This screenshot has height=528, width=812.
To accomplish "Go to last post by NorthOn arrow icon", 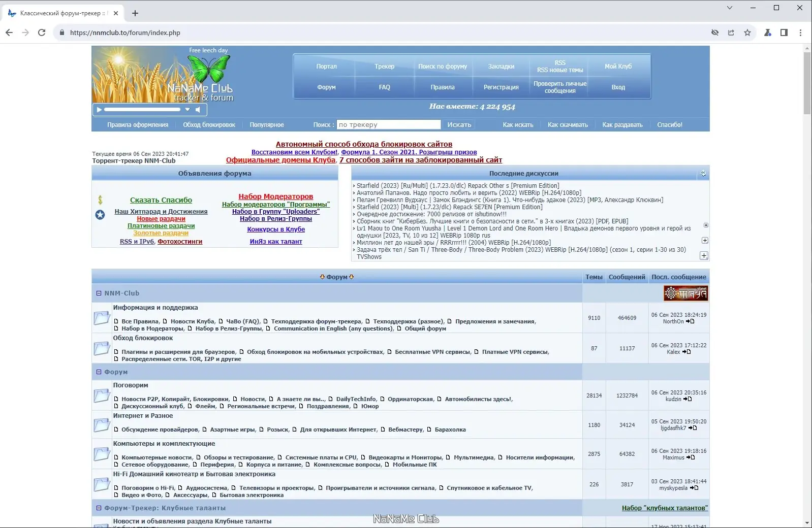I will [x=690, y=321].
